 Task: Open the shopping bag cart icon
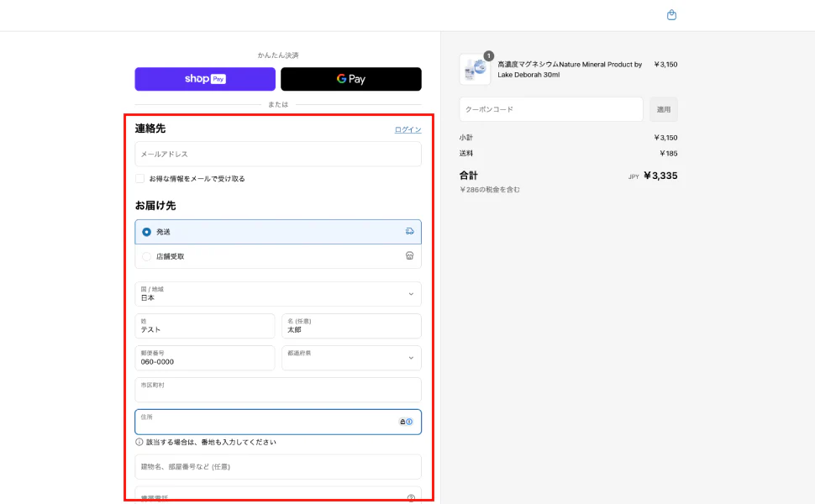(671, 15)
